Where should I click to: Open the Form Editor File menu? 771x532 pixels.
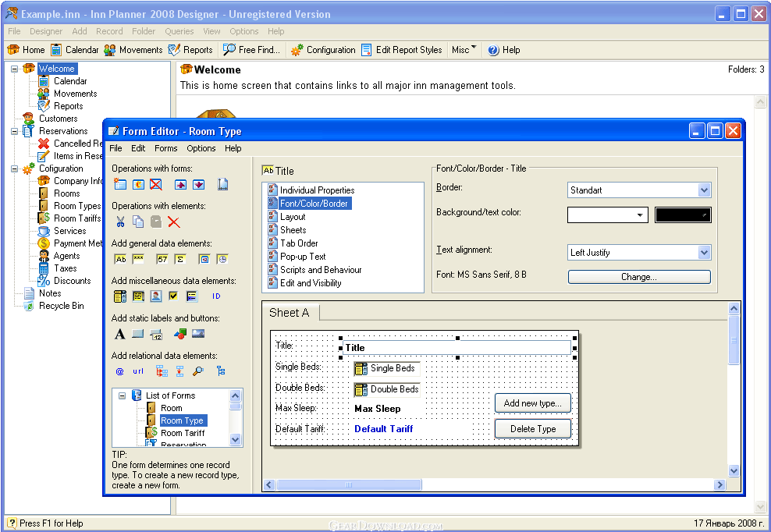click(x=115, y=148)
